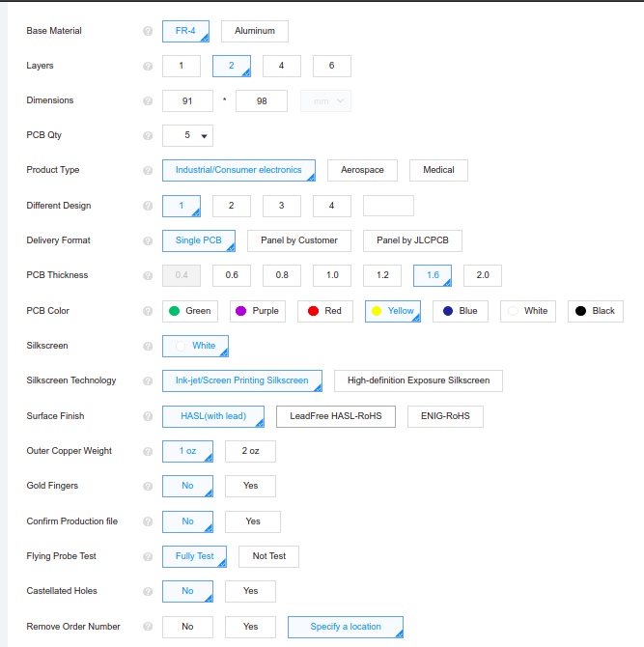Choose ENIG-RoHS surface finish
This screenshot has height=647, width=644.
[x=445, y=416]
